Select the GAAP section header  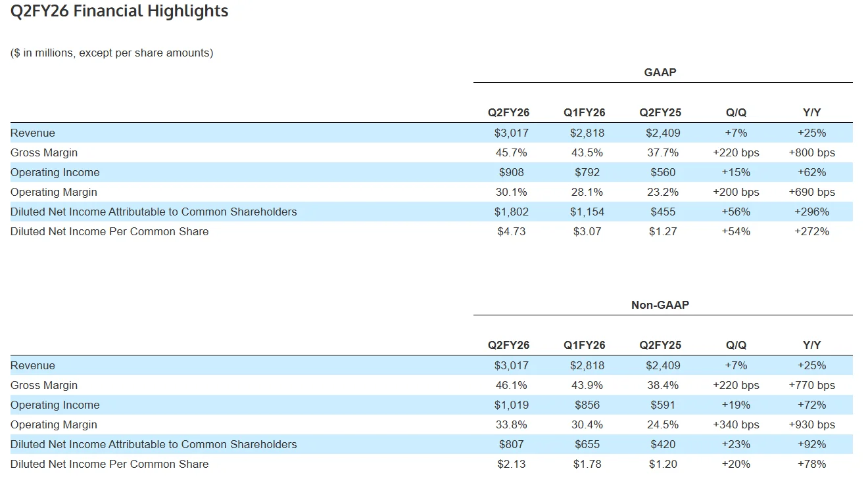click(x=660, y=72)
